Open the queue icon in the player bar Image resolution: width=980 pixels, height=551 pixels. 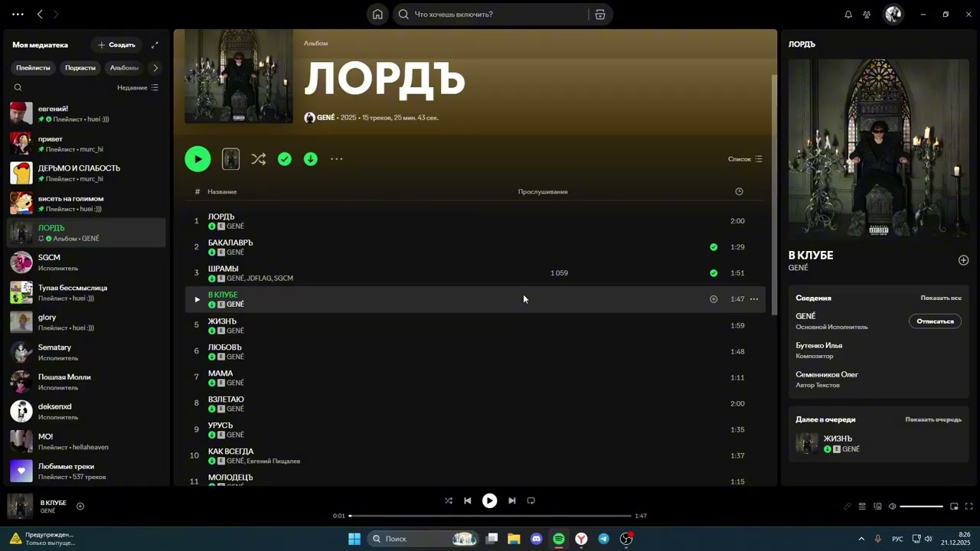862,506
